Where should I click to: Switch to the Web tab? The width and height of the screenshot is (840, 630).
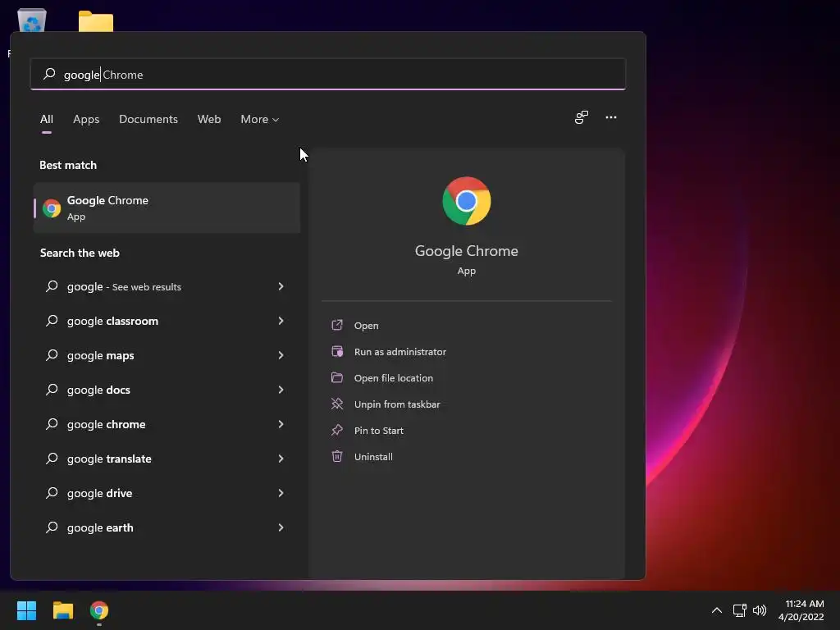pyautogui.click(x=209, y=119)
